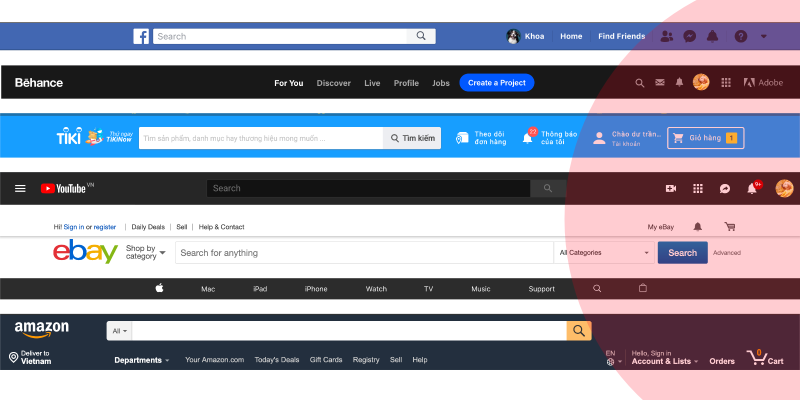This screenshot has width=800, height=400.
Task: Click eBay Sign in link
Action: tap(74, 227)
